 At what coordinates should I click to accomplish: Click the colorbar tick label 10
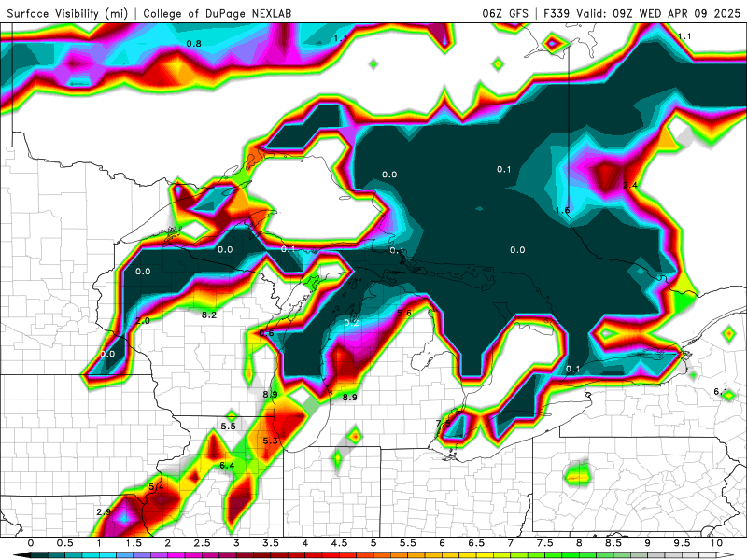(x=716, y=543)
